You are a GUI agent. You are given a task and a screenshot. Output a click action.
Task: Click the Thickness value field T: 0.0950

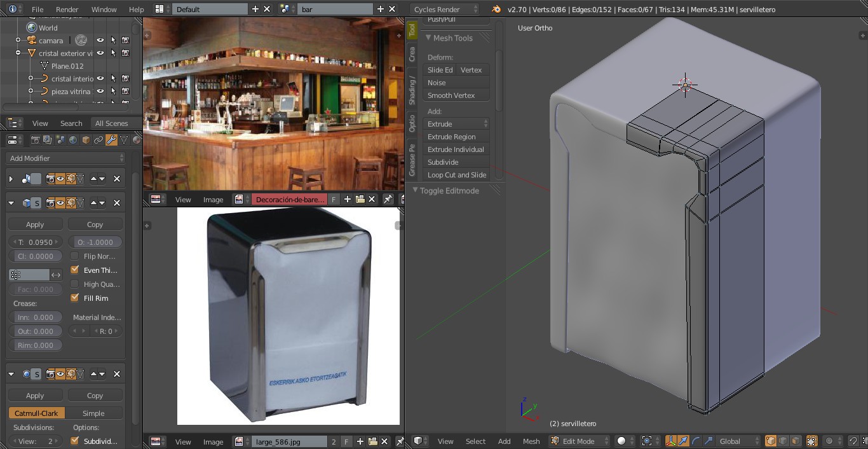36,242
